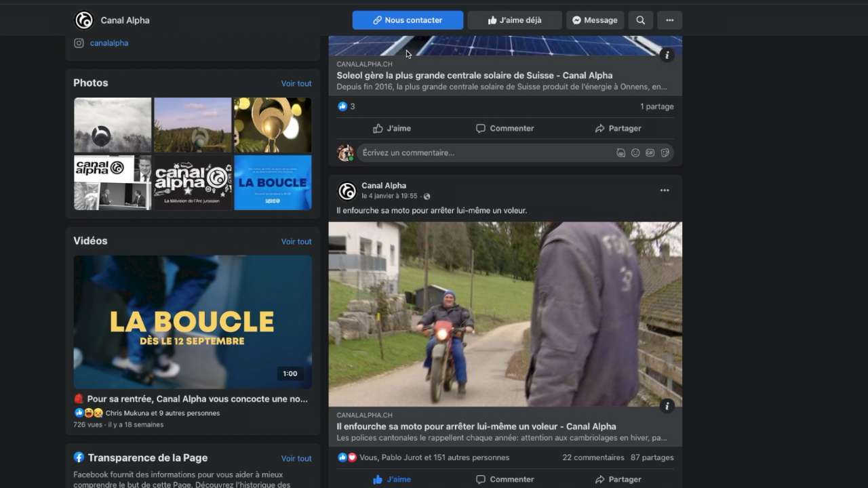
Task: Open avatar sticker icon in comment box
Action: pos(620,153)
